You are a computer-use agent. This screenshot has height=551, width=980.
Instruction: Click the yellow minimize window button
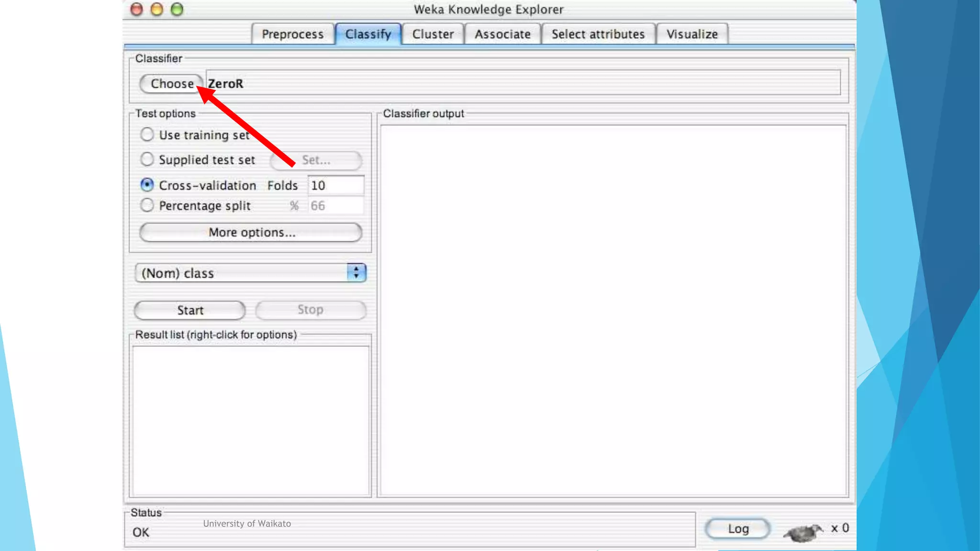pos(157,10)
